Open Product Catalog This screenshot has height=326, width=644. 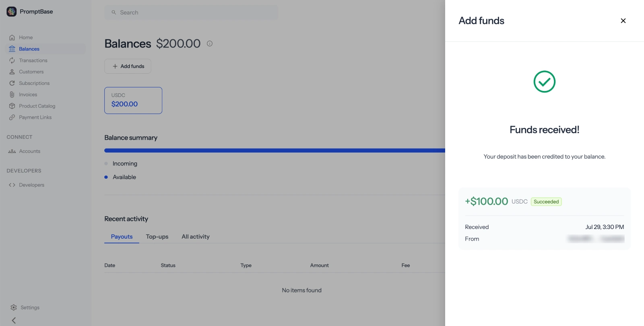coord(37,106)
